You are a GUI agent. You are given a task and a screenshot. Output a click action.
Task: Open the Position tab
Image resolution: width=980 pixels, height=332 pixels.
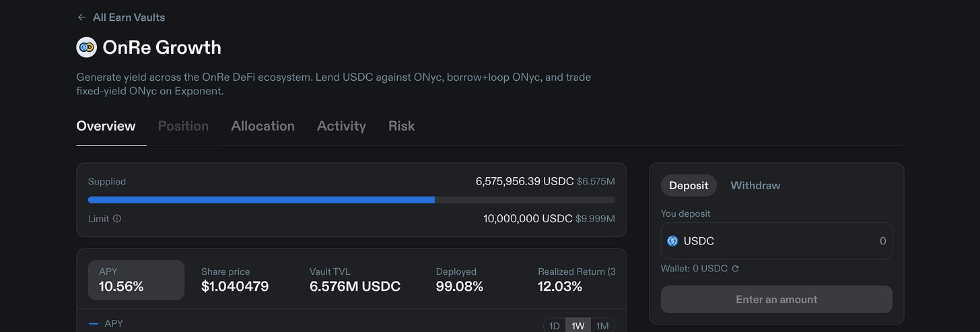tap(183, 126)
